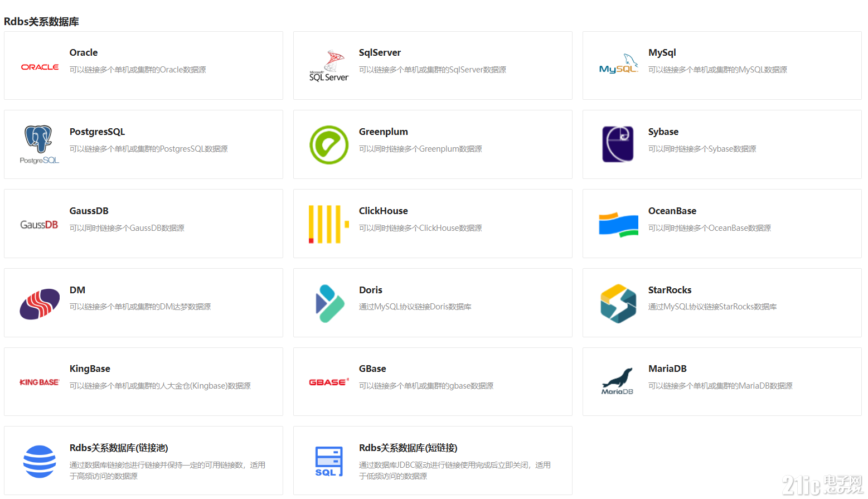Image resolution: width=868 pixels, height=499 pixels.
Task: Click description 可以同时链接多个ClickHouse数据源
Action: 420,228
